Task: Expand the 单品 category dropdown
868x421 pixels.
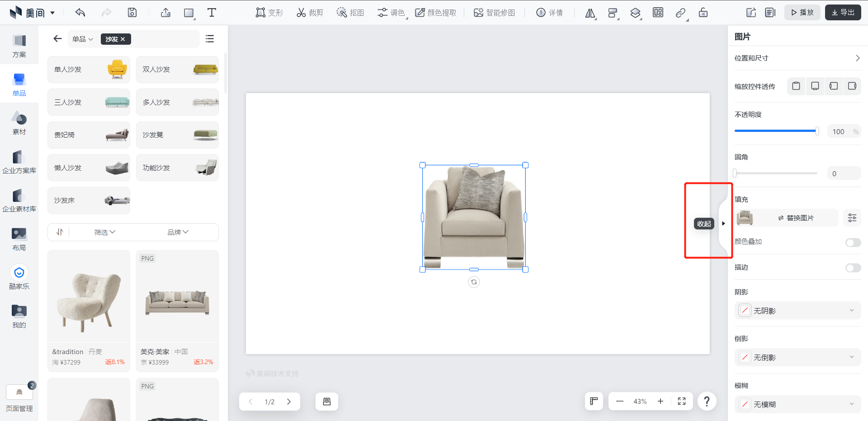Action: (x=83, y=39)
